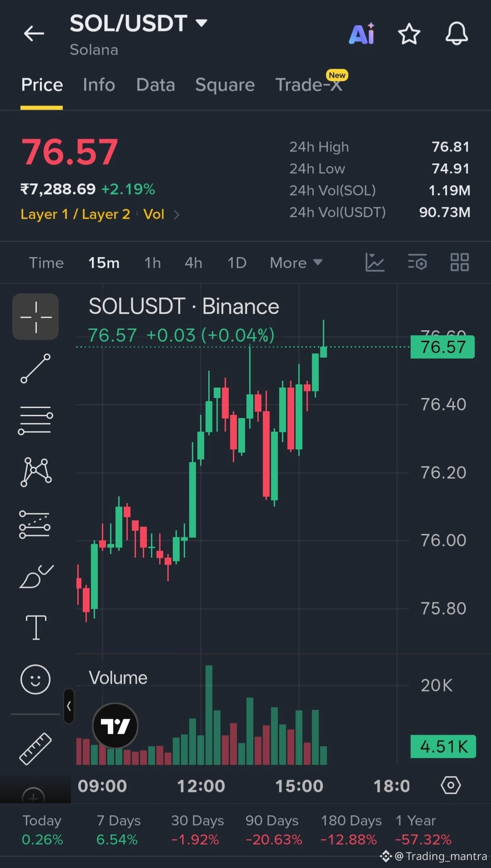Switch to the Price tab
Image resolution: width=491 pixels, height=868 pixels.
(x=42, y=85)
